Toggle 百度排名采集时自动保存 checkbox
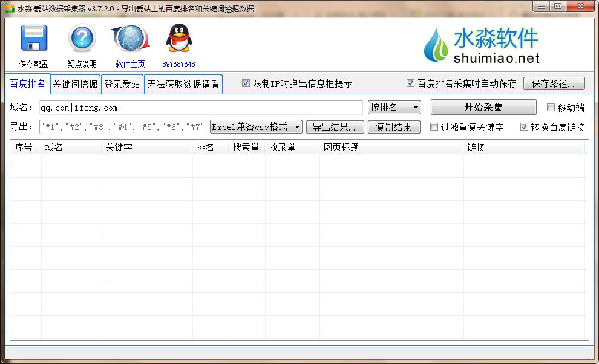599x364 pixels. [x=410, y=83]
